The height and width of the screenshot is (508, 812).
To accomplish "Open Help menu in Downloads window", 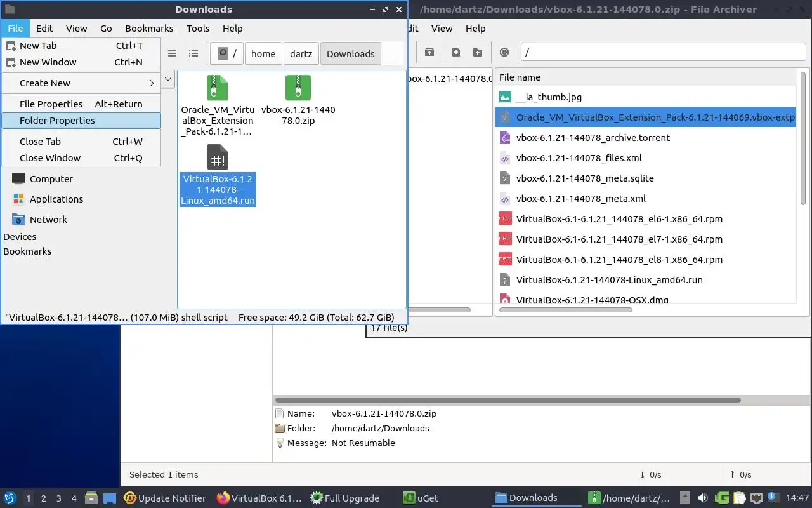I will point(233,29).
